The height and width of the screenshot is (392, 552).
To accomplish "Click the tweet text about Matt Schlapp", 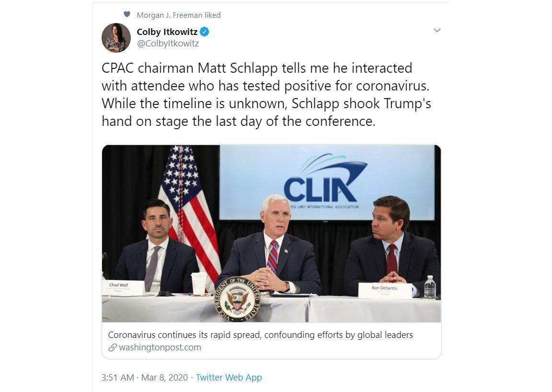I will click(266, 95).
